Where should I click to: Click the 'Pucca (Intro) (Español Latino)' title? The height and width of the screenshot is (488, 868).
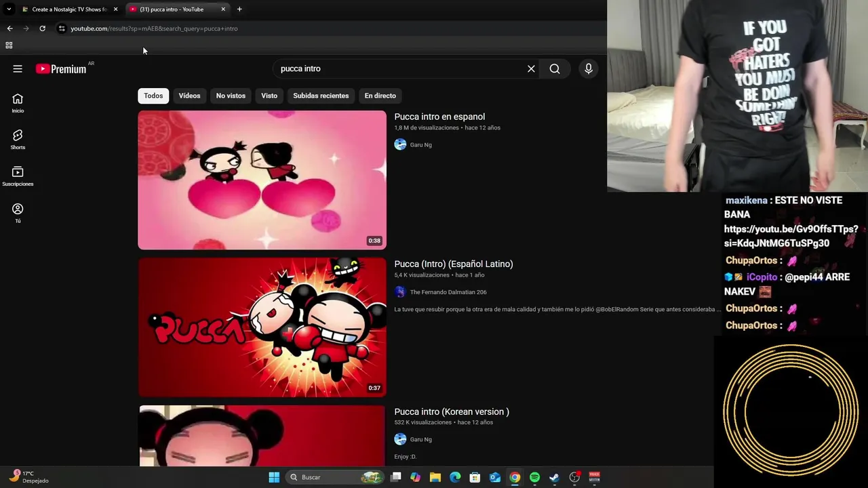(x=454, y=264)
